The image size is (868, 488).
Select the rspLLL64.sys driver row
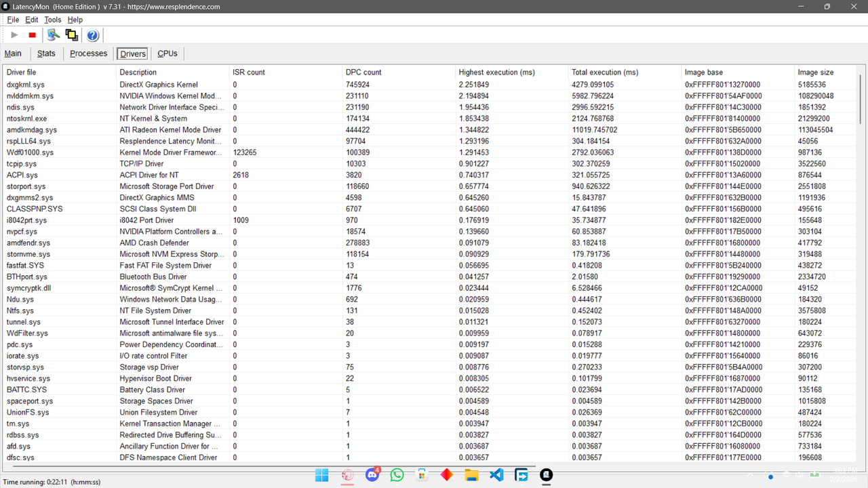430,141
